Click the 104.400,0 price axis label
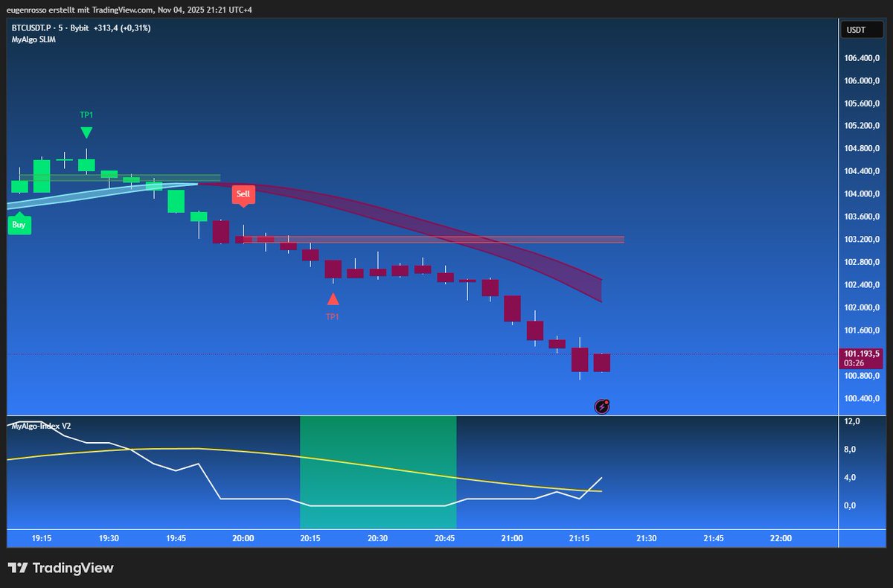The image size is (893, 588). pyautogui.click(x=860, y=171)
